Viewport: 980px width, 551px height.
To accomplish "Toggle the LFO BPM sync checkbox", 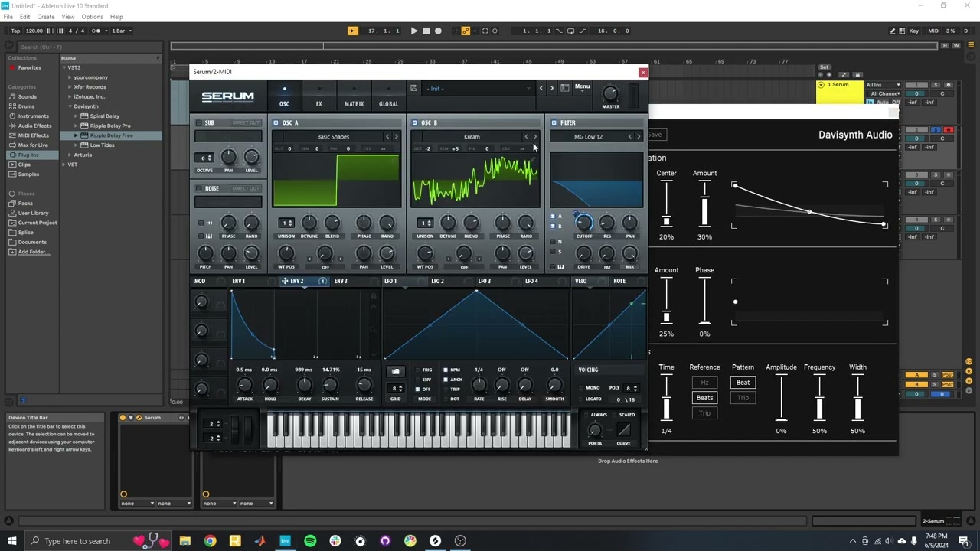I will [x=446, y=370].
